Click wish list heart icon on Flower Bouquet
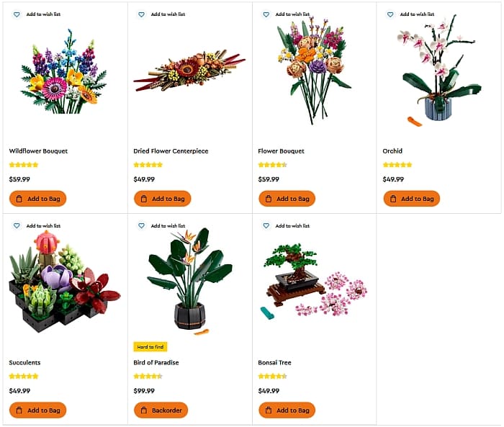 coord(266,14)
